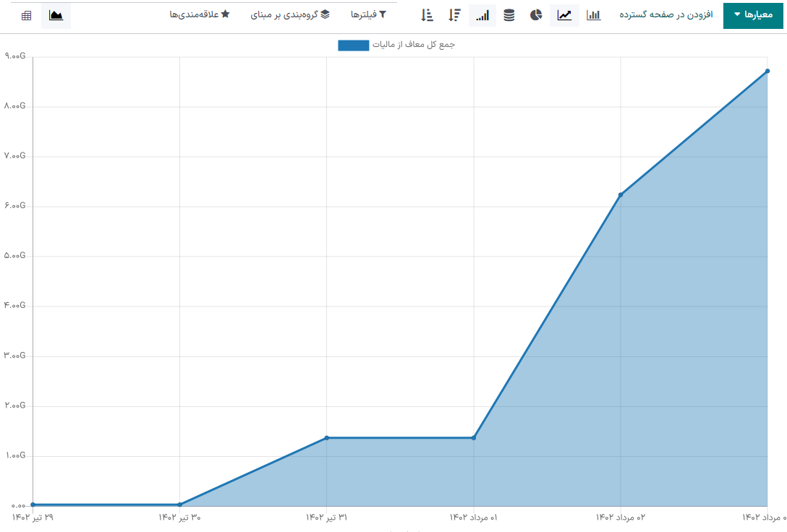
Task: Open the گروه‌بندی بر مبنای dropdown
Action: [x=289, y=14]
